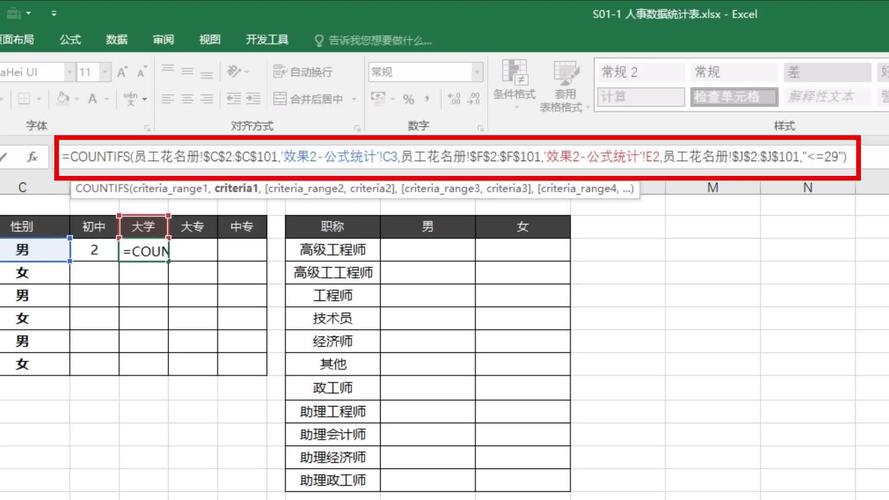Click the cell borders icon
Screen dimensions: 889x500
coord(24,99)
